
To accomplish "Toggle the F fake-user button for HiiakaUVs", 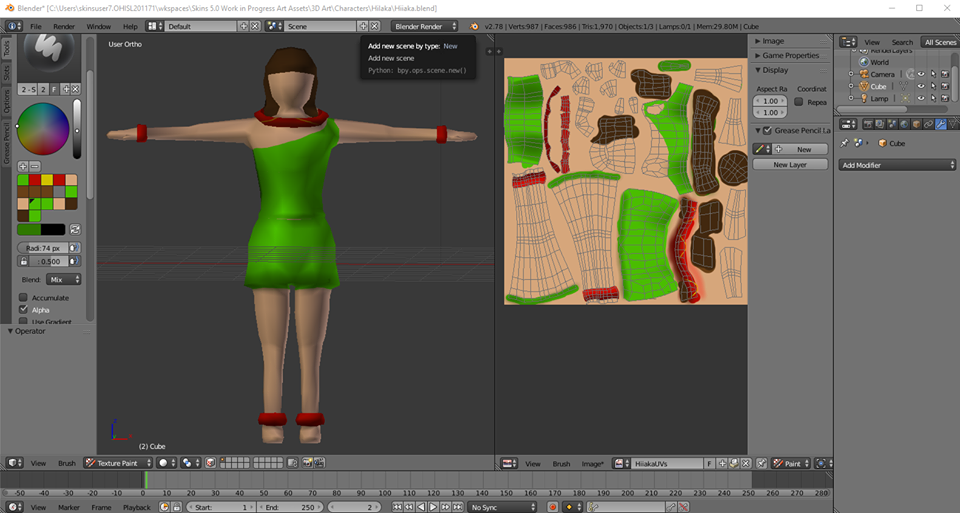I will click(x=709, y=463).
